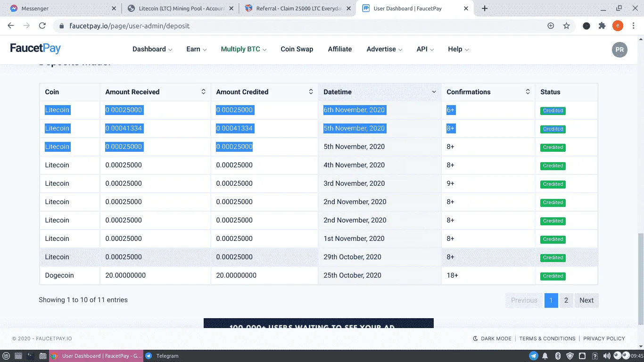
Task: View site info via the padlock icon
Action: click(61, 26)
